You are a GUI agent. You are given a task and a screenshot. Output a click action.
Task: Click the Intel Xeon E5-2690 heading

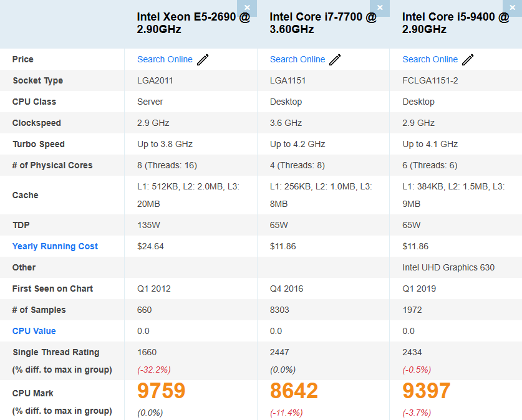193,23
